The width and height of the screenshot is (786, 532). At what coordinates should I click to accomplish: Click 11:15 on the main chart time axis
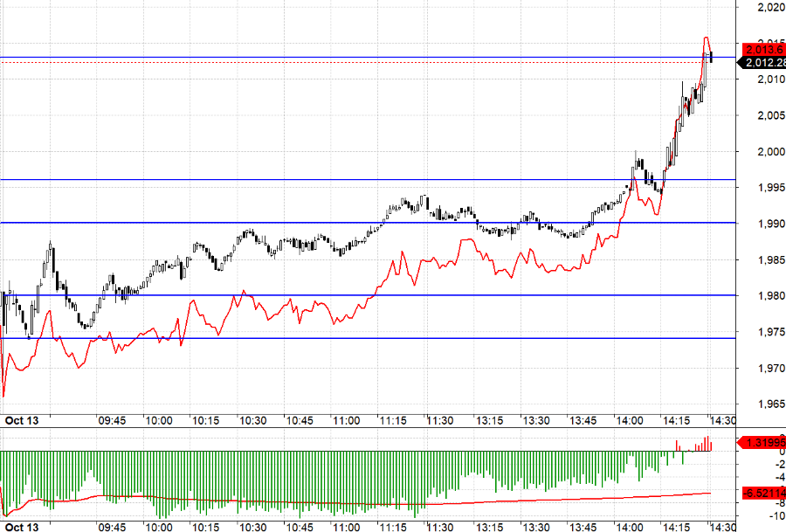[393, 420]
